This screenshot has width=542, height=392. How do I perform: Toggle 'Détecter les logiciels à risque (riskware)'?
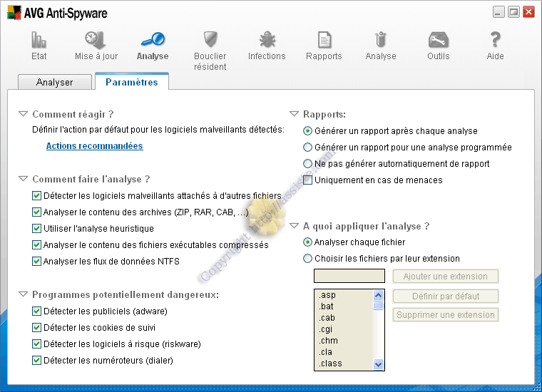[x=36, y=344]
